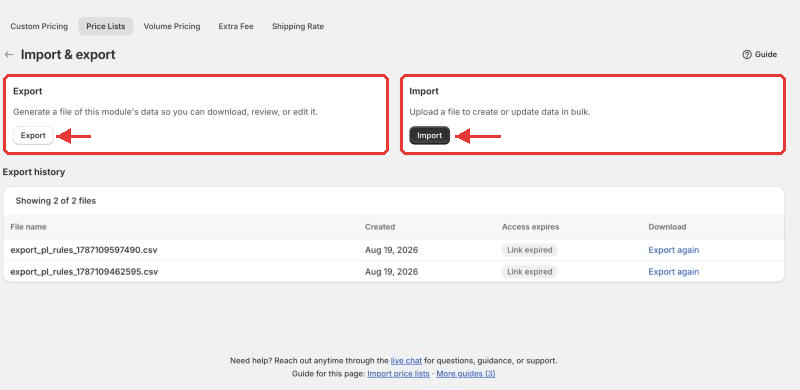Click the File name column header

(x=28, y=227)
